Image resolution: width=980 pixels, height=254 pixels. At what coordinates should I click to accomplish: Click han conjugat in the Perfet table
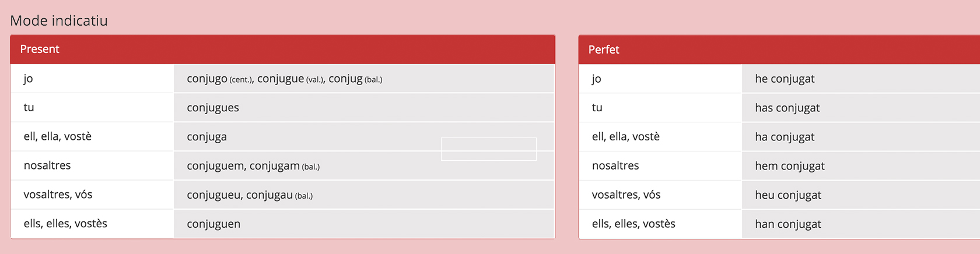tap(788, 224)
